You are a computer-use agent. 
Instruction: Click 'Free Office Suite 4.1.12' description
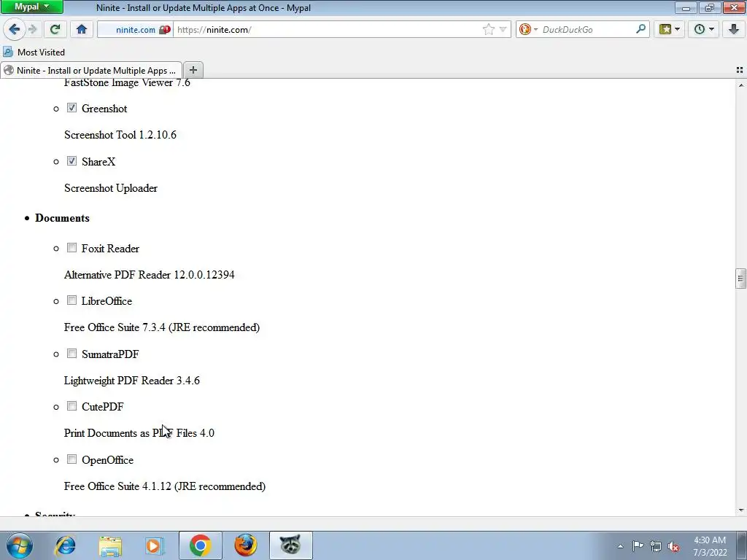(x=165, y=486)
